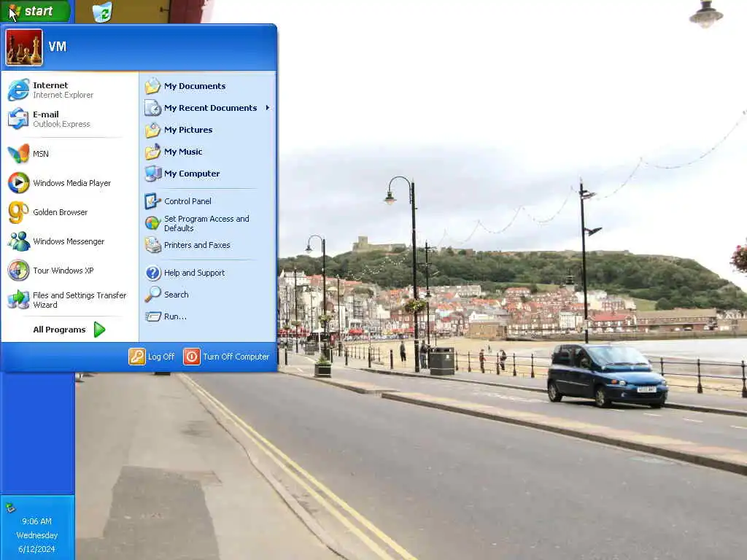Click the red Turn Off Computer icon
Image resolution: width=747 pixels, height=560 pixels.
point(192,357)
